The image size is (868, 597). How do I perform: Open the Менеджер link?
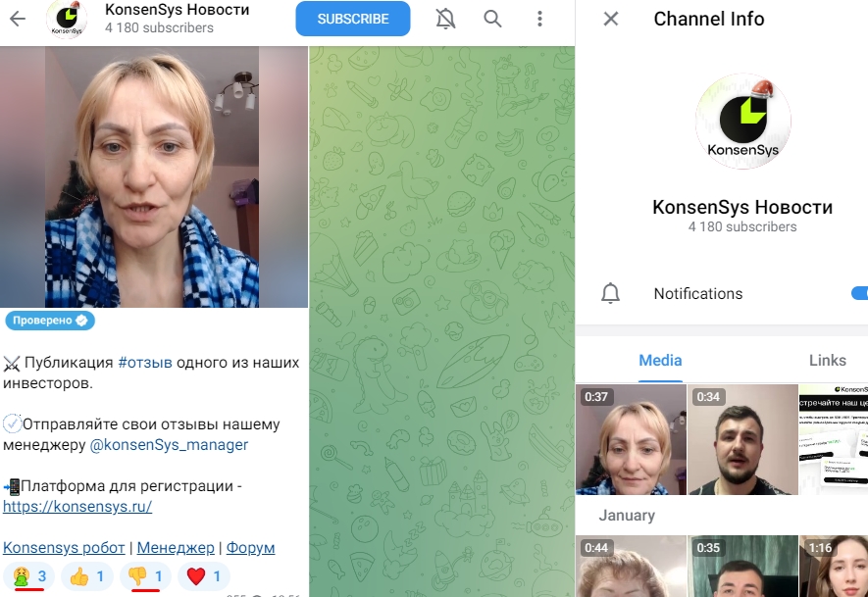176,548
